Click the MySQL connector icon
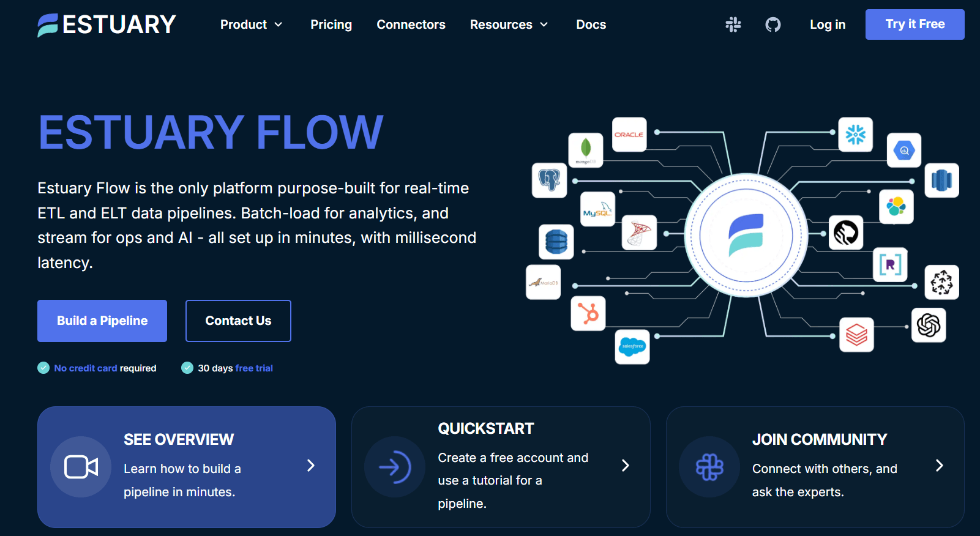Image resolution: width=980 pixels, height=536 pixels. tap(597, 209)
